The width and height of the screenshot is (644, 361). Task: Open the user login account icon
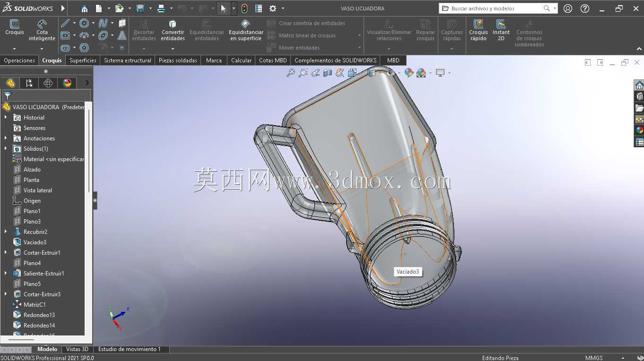point(568,9)
